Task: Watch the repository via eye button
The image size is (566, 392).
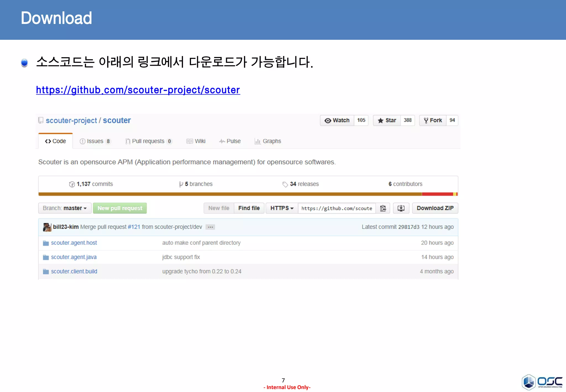Action: (337, 120)
